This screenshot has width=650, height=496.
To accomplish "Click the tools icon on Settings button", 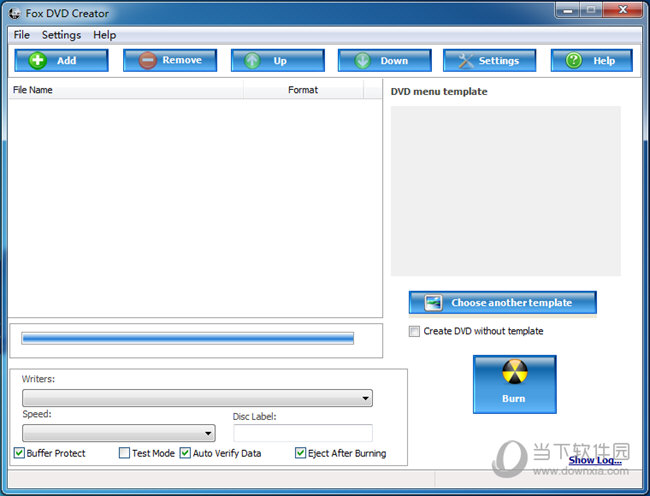I will [466, 60].
